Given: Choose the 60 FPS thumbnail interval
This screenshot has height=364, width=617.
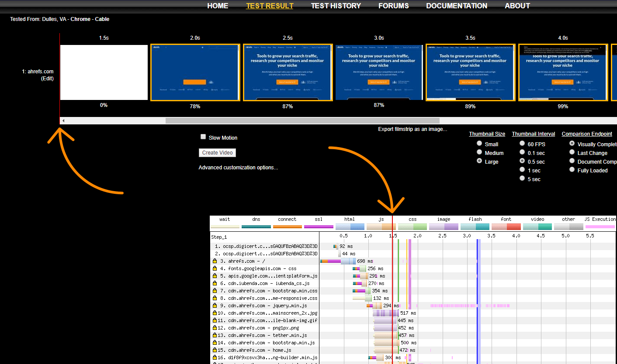Looking at the screenshot, I should 522,144.
